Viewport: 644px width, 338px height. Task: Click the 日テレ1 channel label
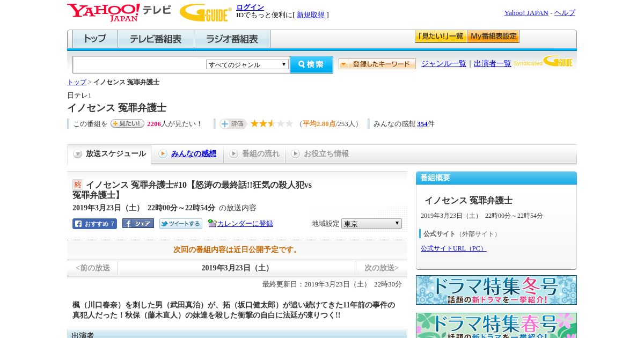79,95
